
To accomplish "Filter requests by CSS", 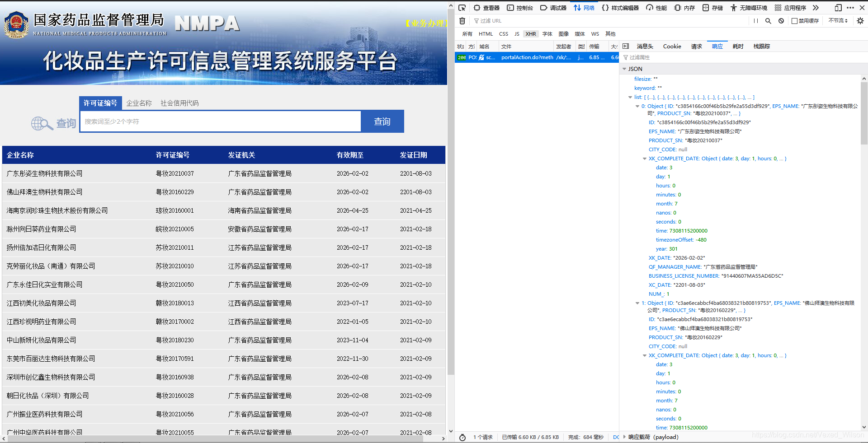I will tap(504, 34).
